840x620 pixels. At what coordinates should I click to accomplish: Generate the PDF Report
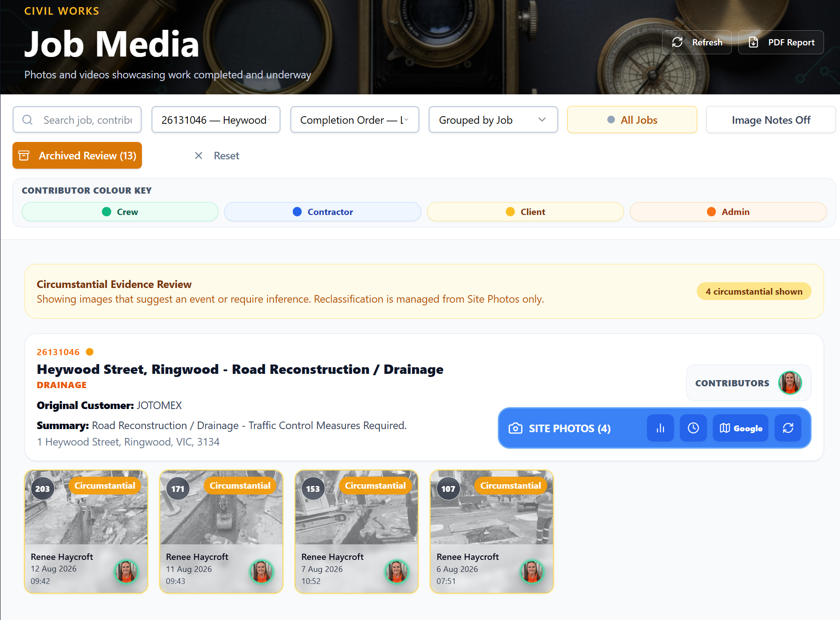(781, 42)
